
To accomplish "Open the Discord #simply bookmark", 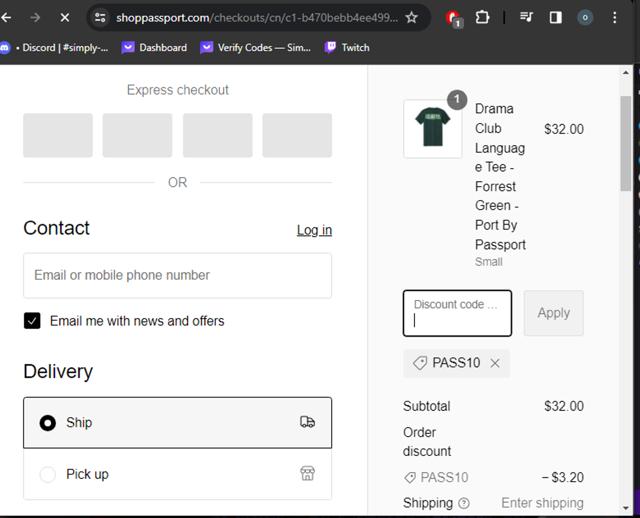I will [54, 48].
